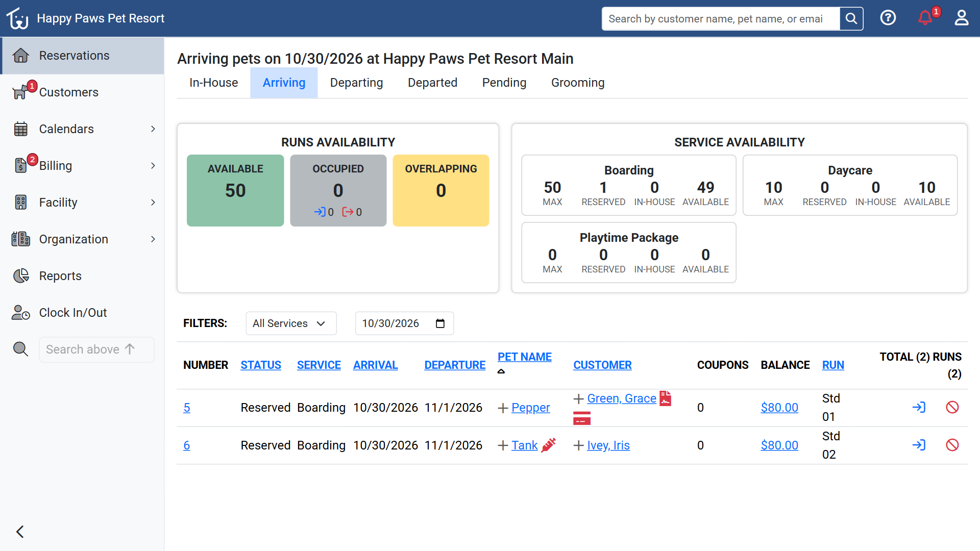Check in Tank reservation arrow icon

click(919, 445)
